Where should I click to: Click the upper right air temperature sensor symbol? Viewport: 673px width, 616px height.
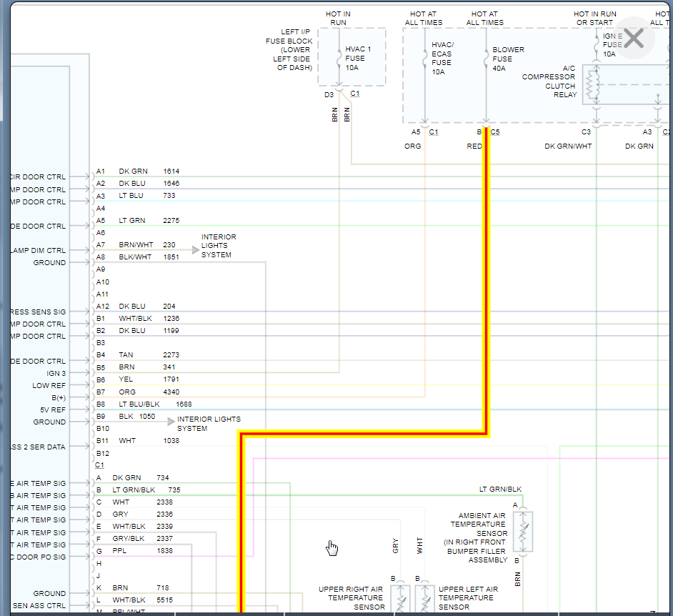pos(400,597)
